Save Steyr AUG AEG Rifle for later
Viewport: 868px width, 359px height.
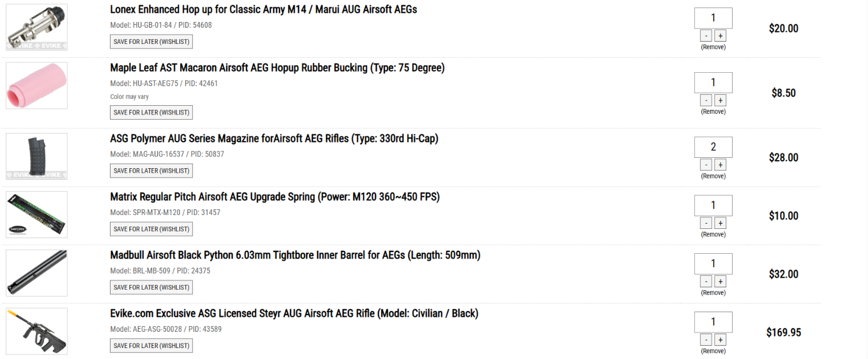[151, 346]
